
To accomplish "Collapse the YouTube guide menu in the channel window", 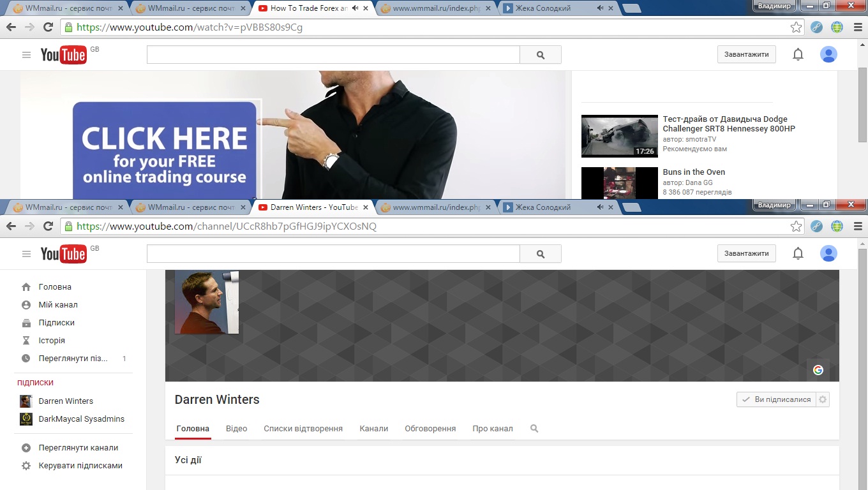I will pyautogui.click(x=26, y=254).
